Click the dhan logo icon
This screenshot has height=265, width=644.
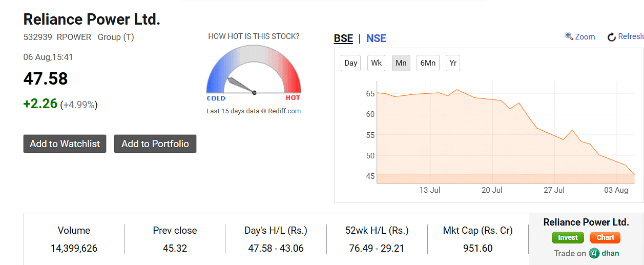[594, 253]
